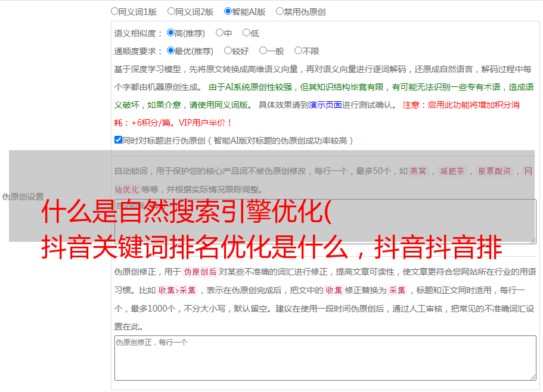
Task: Click the 伪原创修正 textarea
Action: pyautogui.click(x=325, y=358)
